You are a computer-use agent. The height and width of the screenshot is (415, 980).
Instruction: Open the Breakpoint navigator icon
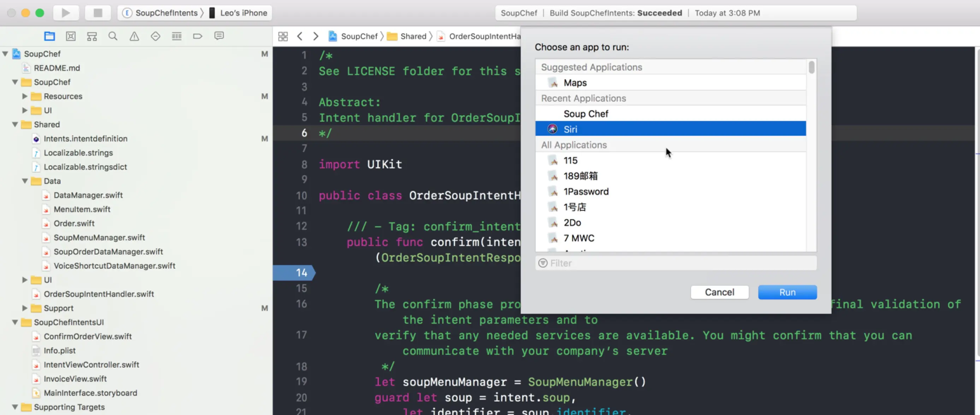coord(197,36)
